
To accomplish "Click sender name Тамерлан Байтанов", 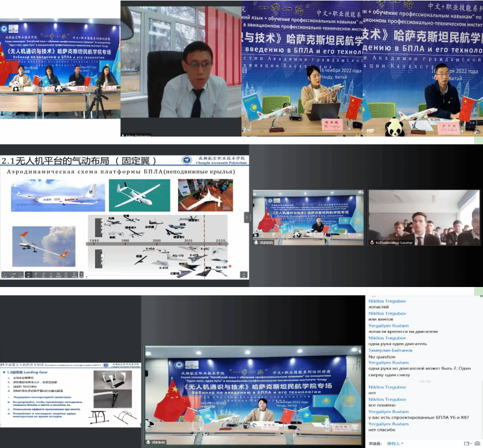I will click(x=390, y=350).
